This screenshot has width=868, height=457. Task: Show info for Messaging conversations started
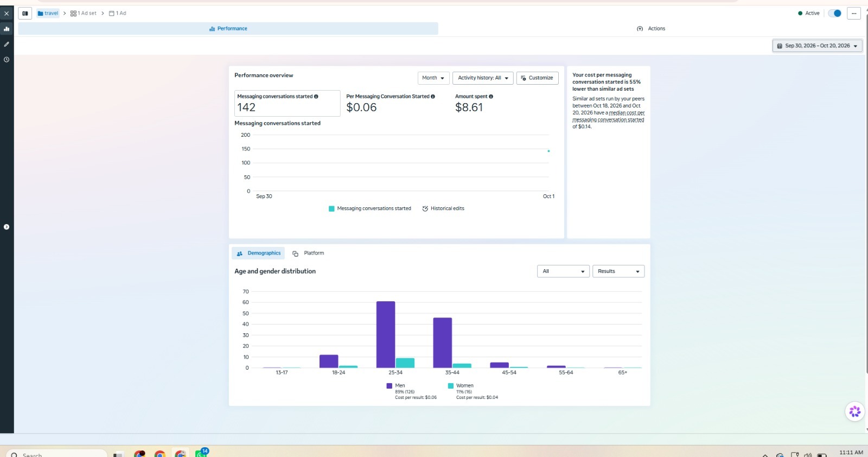[x=316, y=97]
